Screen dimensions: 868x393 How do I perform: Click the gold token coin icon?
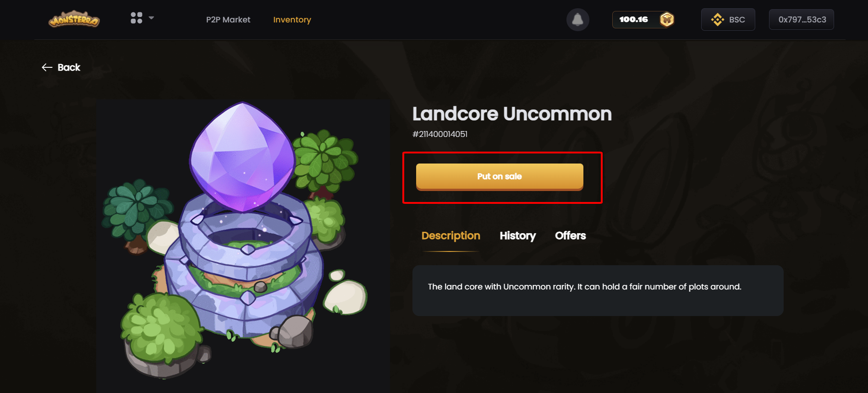pyautogui.click(x=667, y=19)
